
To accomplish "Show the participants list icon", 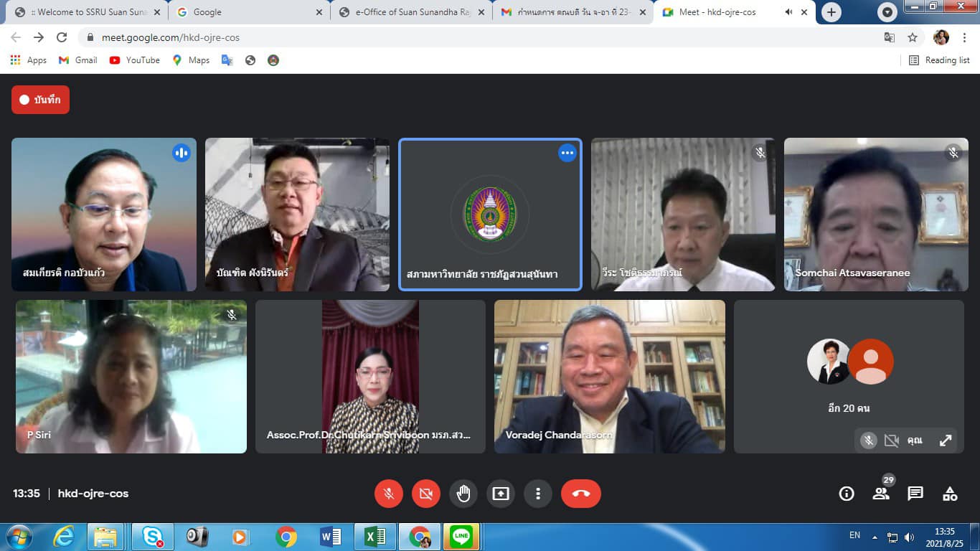I will click(x=881, y=494).
